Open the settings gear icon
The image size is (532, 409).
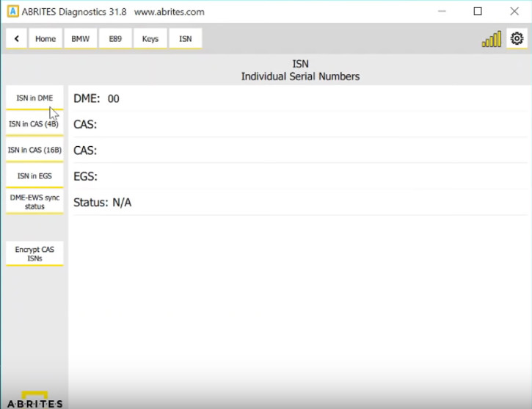517,38
